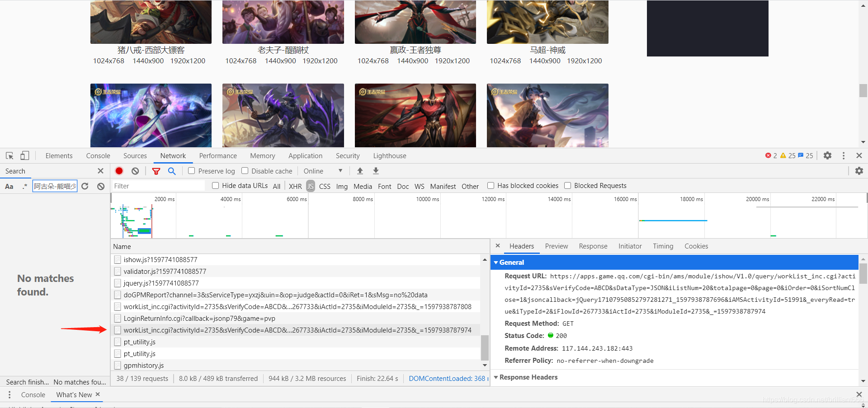Open DevTools more options kebab menu
The height and width of the screenshot is (408, 868).
[x=844, y=155]
